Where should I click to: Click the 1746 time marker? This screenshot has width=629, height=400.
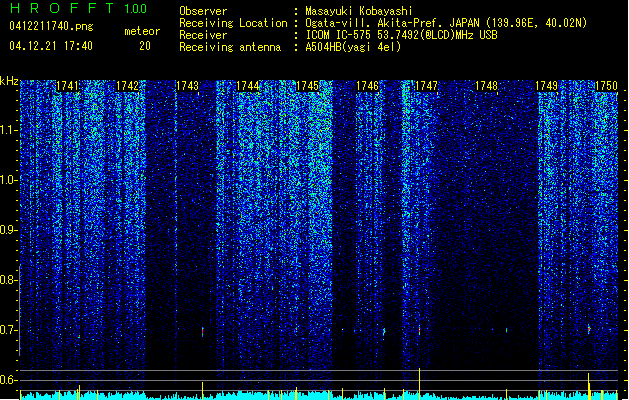[x=367, y=86]
